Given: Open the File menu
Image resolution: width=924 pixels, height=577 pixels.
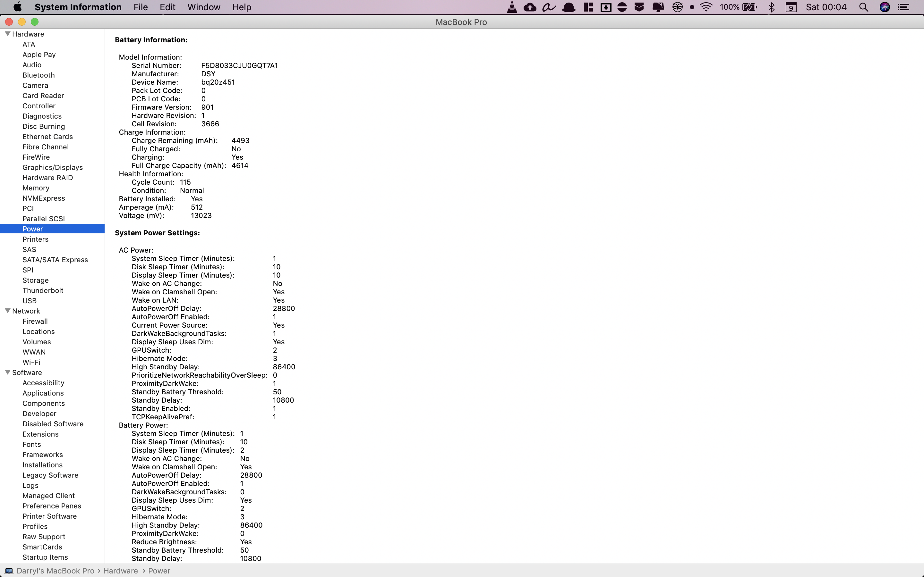Looking at the screenshot, I should [141, 7].
